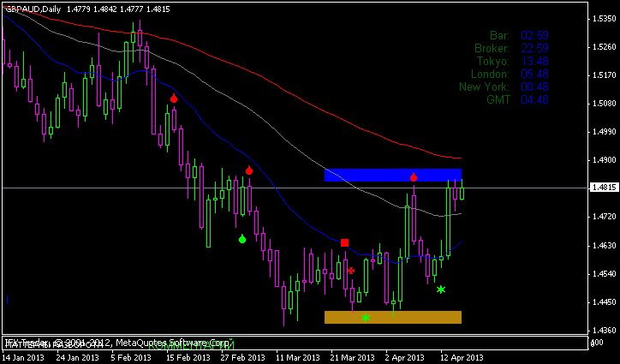Image resolution: width=620 pixels, height=364 pixels.
Task: Click the Bar: 02:59 timer label
Action: click(x=519, y=36)
